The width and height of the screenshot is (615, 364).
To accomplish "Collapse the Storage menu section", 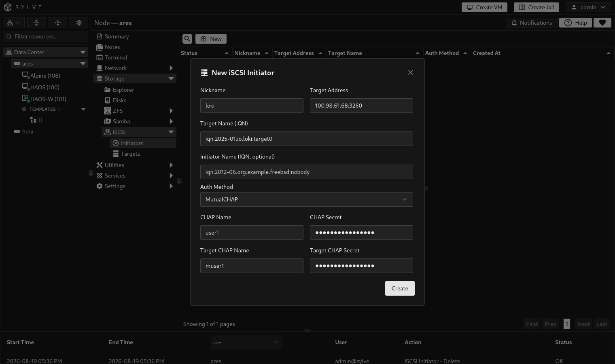I will point(171,78).
